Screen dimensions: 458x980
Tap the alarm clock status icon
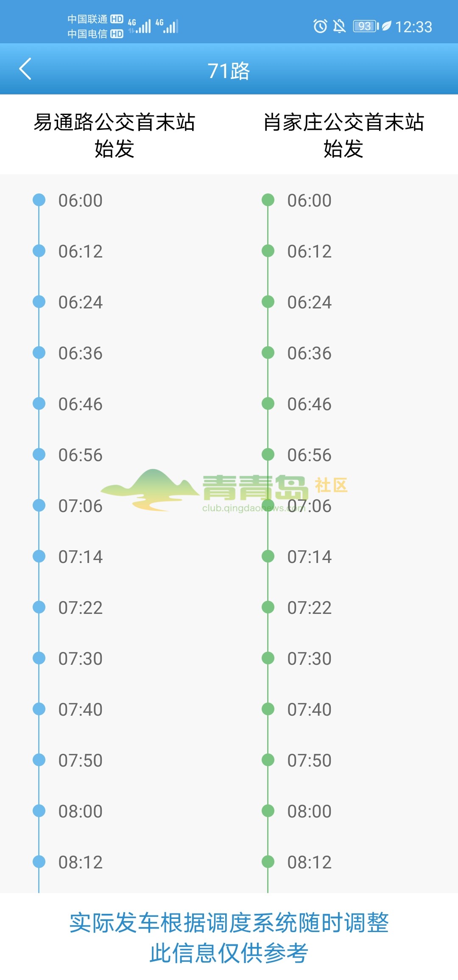[320, 26]
